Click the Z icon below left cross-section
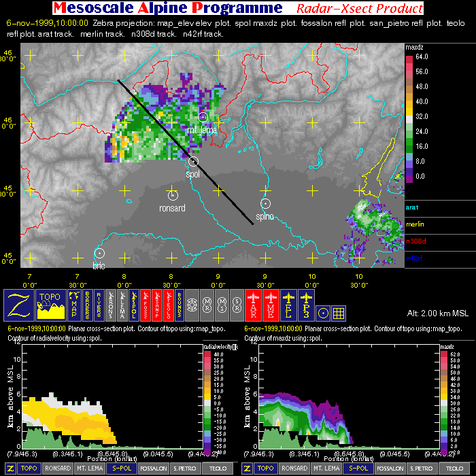The width and height of the screenshot is (476, 476). 11,469
